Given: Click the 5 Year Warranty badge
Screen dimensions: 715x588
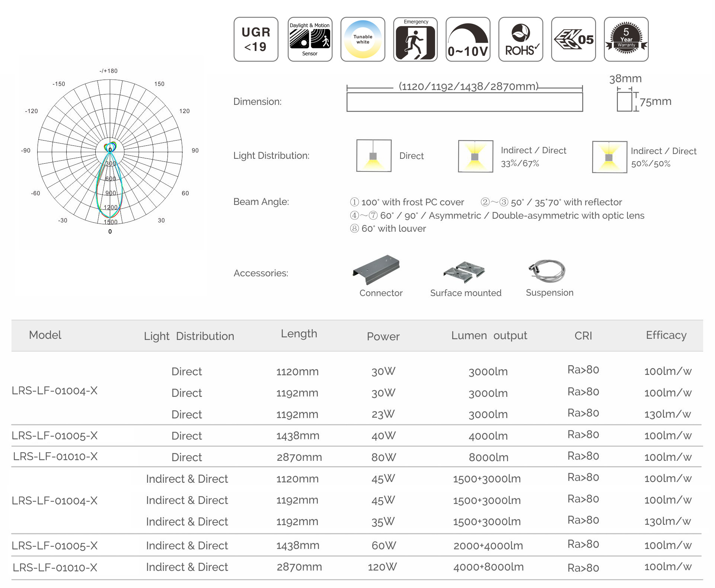Looking at the screenshot, I should 626,39.
